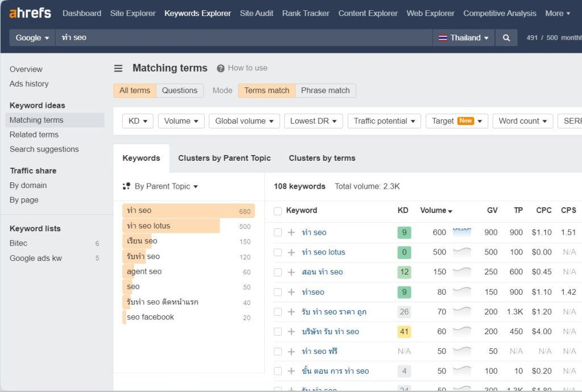Select the Questions toggle button
Screen dimensions: 582x392
coord(180,90)
